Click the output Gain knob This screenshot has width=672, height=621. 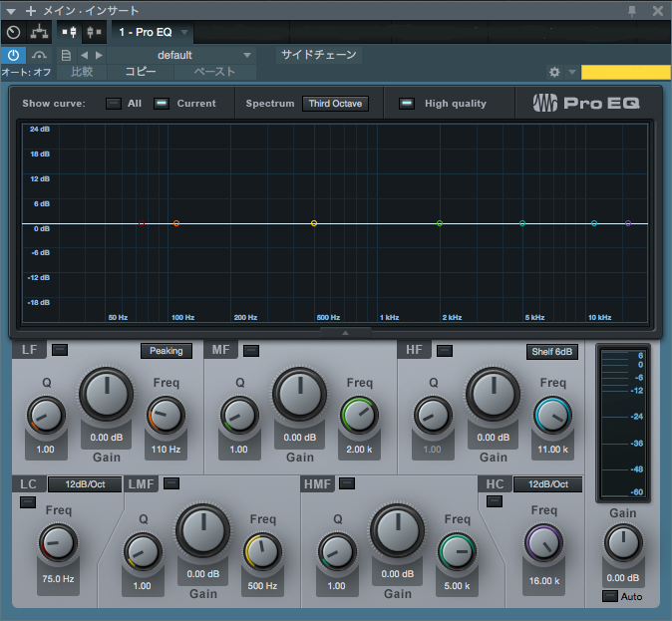623,542
